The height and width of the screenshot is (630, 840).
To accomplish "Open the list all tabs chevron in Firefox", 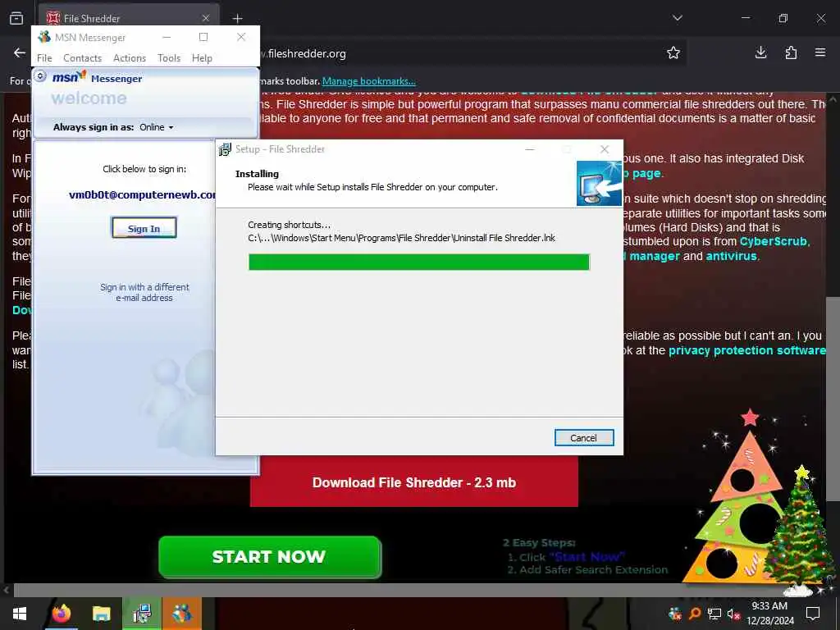I will tap(677, 18).
